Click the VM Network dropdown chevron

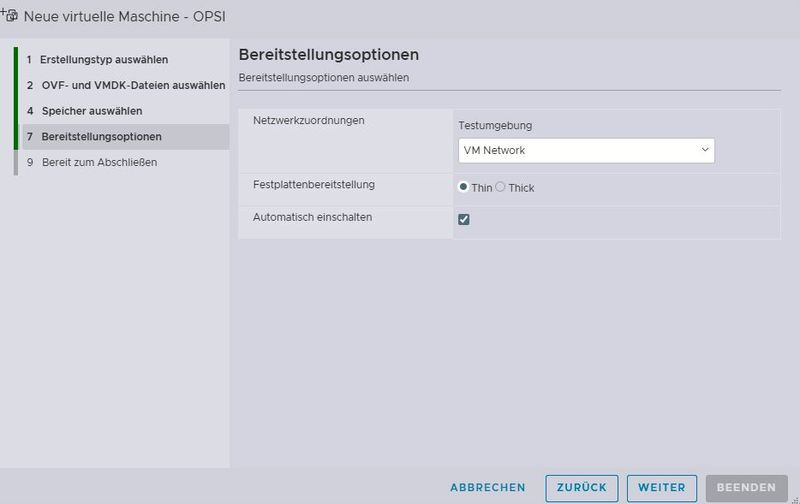[705, 150]
